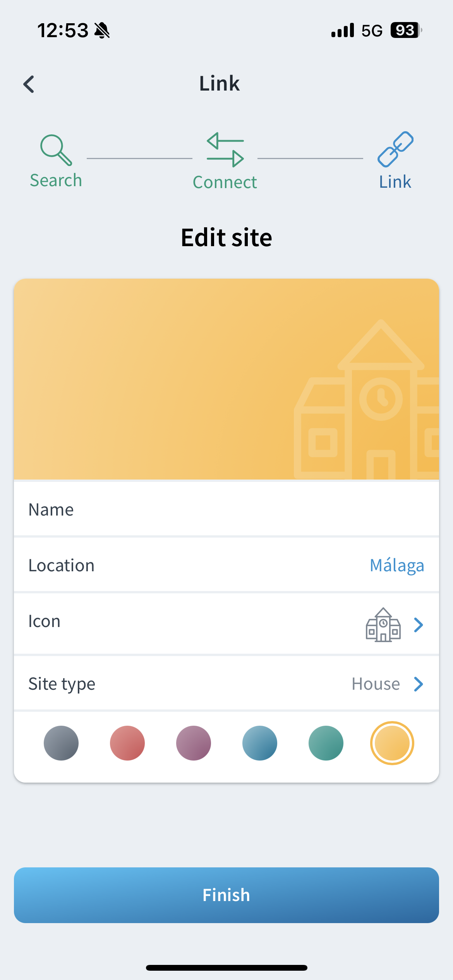
Task: Choose the green color swatch
Action: (x=326, y=743)
